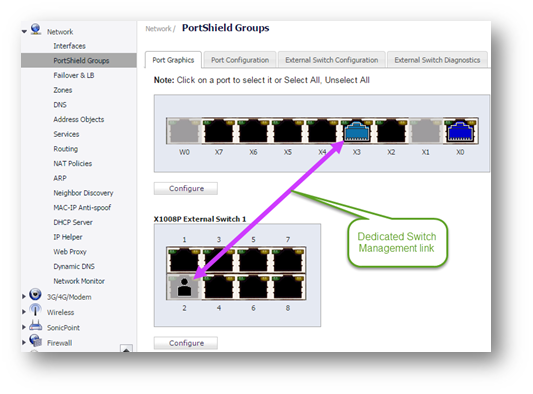Open NAT Policies in sidebar
The width and height of the screenshot is (533, 394).
click(x=72, y=164)
